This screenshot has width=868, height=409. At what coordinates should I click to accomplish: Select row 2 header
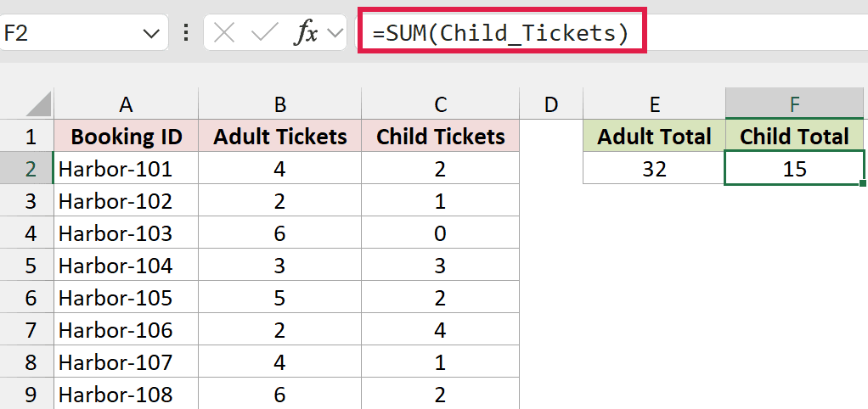click(x=26, y=168)
